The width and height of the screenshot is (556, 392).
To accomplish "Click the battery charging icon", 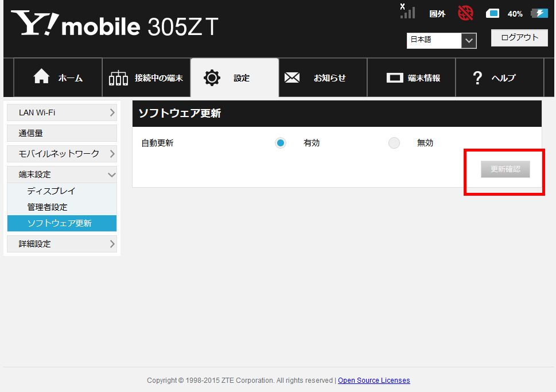I will coord(539,13).
